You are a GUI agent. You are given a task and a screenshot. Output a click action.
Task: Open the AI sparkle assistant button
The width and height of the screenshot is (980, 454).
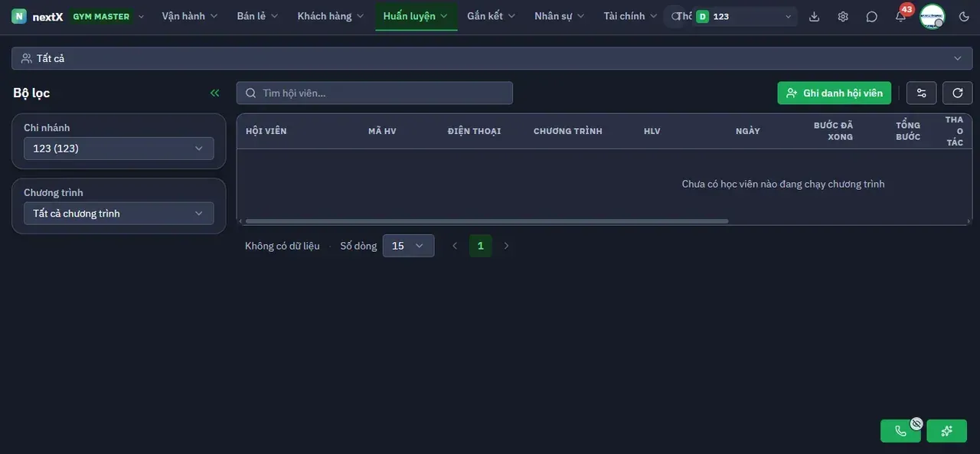click(947, 431)
